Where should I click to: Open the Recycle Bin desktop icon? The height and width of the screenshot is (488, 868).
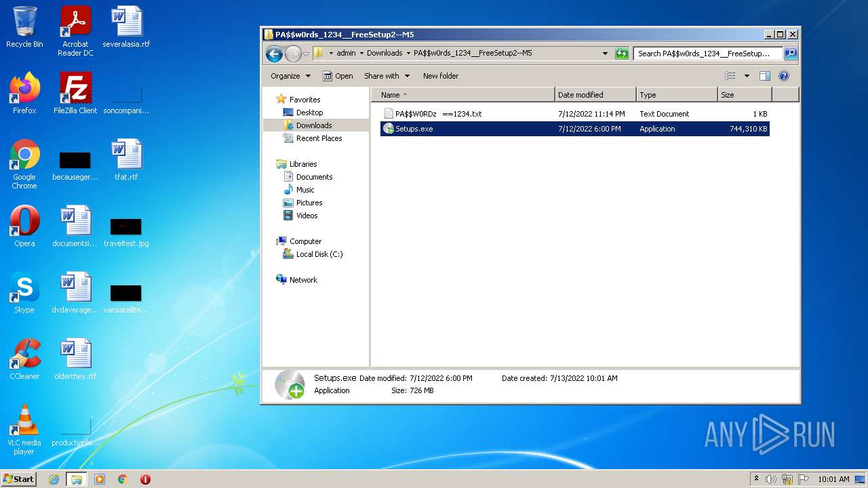pos(24,27)
